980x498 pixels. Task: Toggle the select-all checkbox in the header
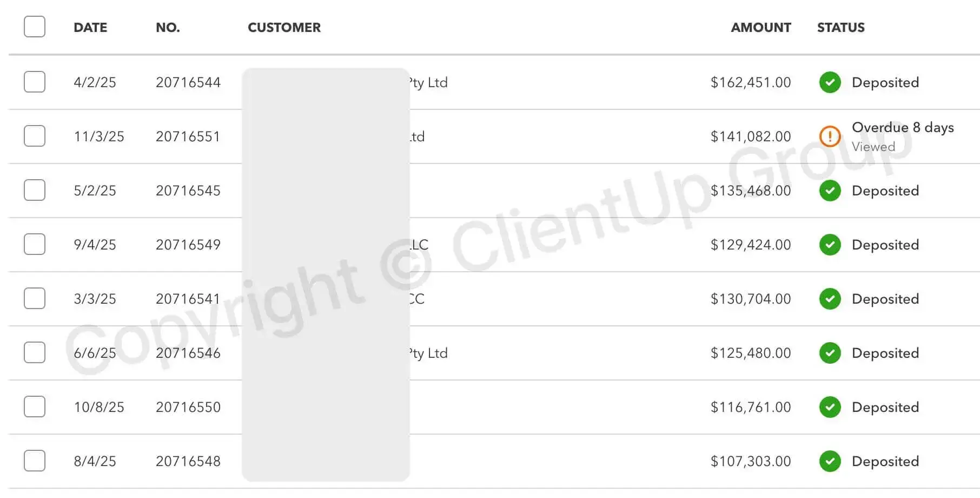pyautogui.click(x=34, y=27)
